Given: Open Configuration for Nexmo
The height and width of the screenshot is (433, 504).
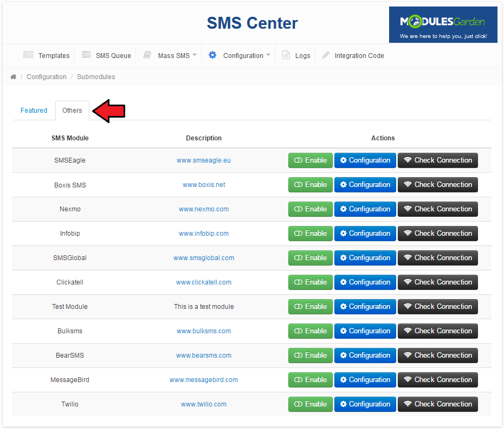Looking at the screenshot, I should click(x=365, y=209).
